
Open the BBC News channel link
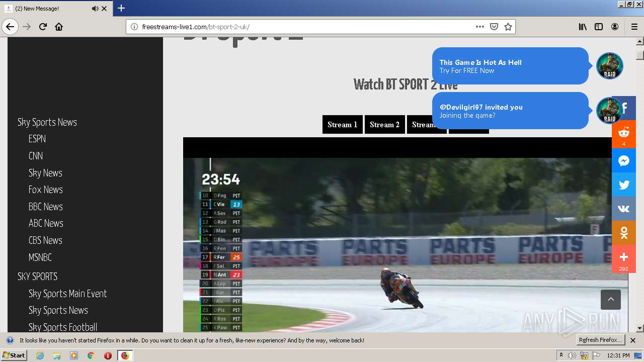tap(46, 207)
